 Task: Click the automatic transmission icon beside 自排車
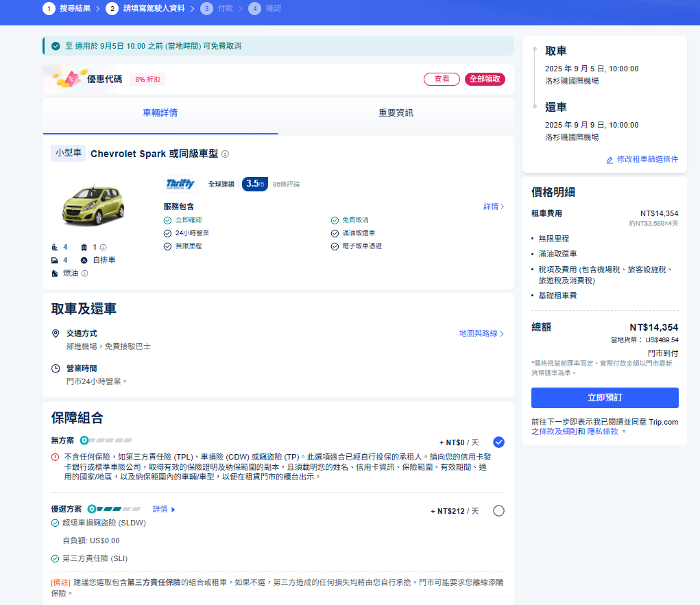84,261
